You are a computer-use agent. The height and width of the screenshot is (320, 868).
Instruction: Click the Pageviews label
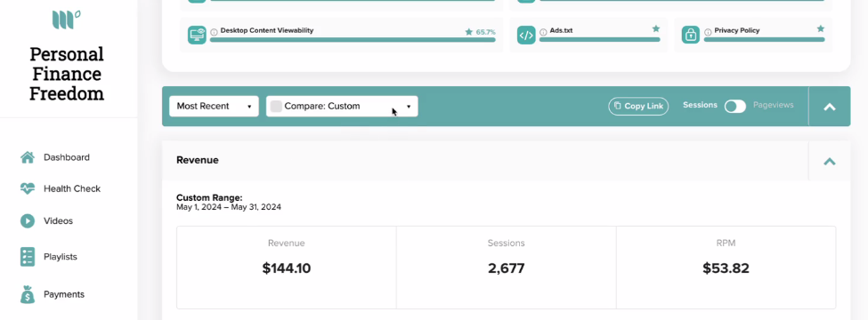(x=774, y=105)
